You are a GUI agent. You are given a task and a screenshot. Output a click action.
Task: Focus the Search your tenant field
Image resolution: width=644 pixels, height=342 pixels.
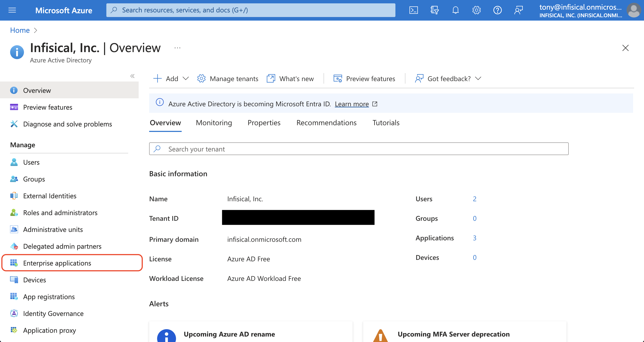359,149
